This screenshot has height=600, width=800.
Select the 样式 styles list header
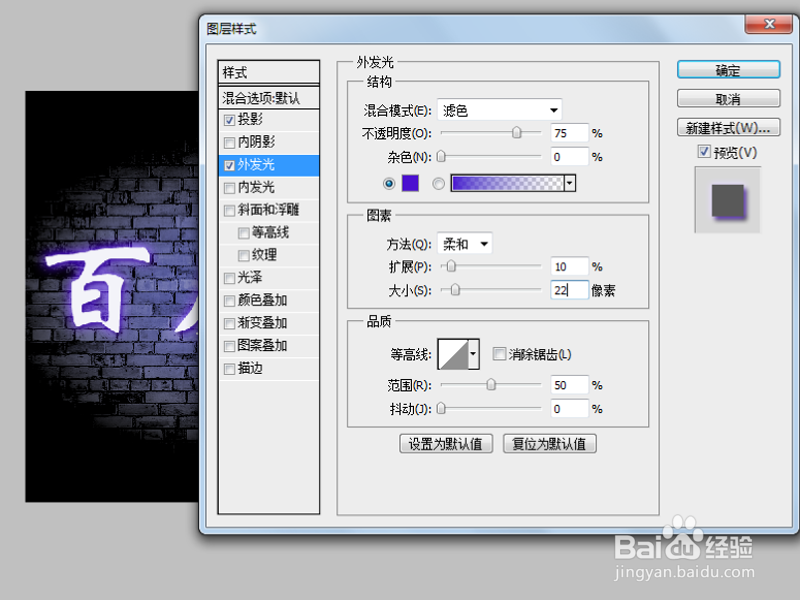pos(269,72)
